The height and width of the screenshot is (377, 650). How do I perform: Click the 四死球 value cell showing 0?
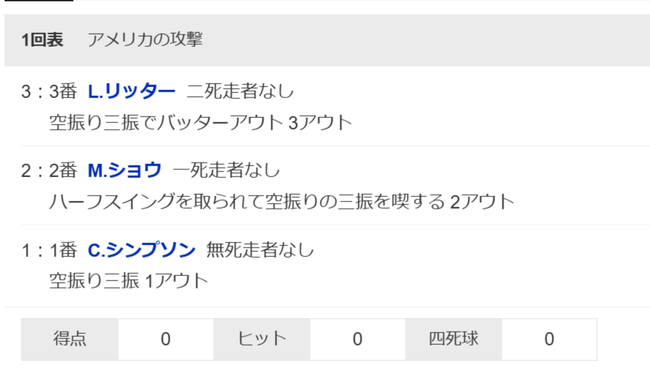tap(549, 339)
